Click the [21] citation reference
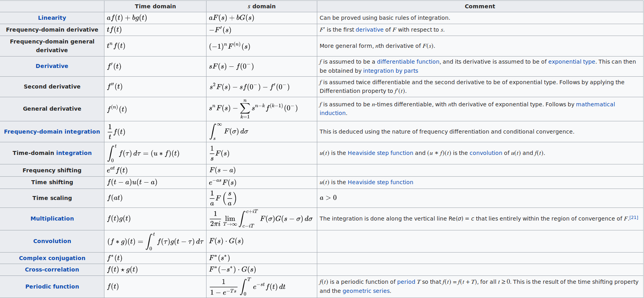Screen dimensions: 644x298 [x=634, y=217]
